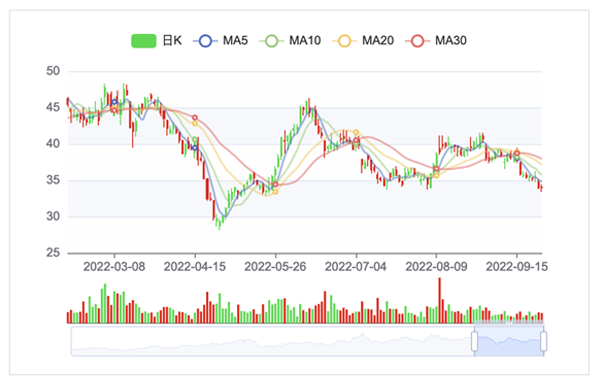Click the lowest candlestick near 30
The height and width of the screenshot is (382, 601).
pos(220,224)
